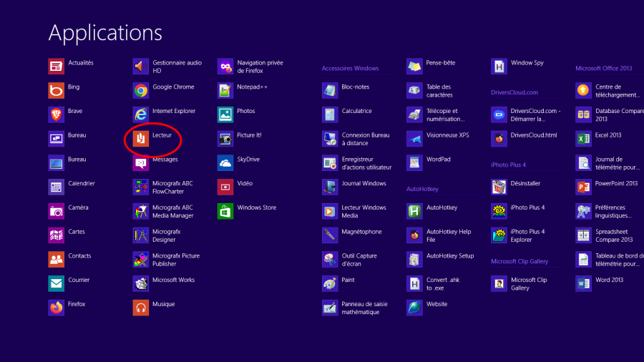This screenshot has height=362, width=644.
Task: Open Convert .ahk to .exe icon
Action: (x=415, y=283)
